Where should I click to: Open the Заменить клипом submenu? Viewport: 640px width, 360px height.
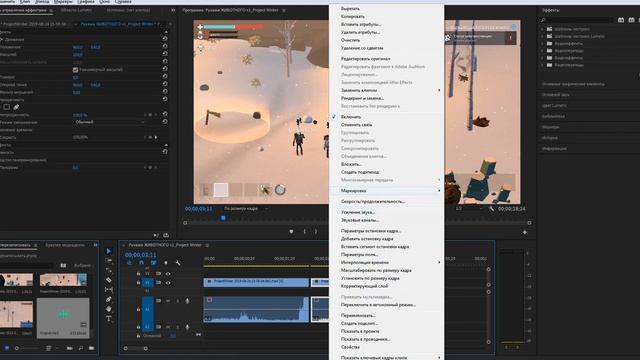387,90
